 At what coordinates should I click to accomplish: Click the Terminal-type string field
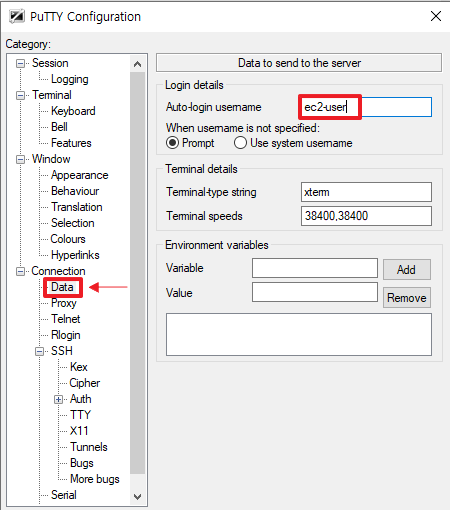pos(366,192)
